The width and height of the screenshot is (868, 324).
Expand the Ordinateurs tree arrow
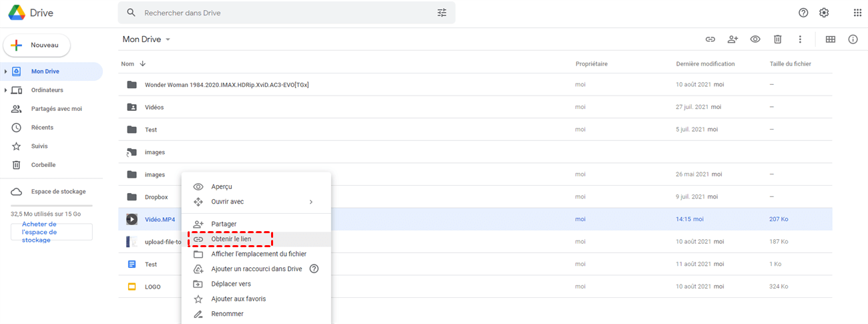pos(5,90)
